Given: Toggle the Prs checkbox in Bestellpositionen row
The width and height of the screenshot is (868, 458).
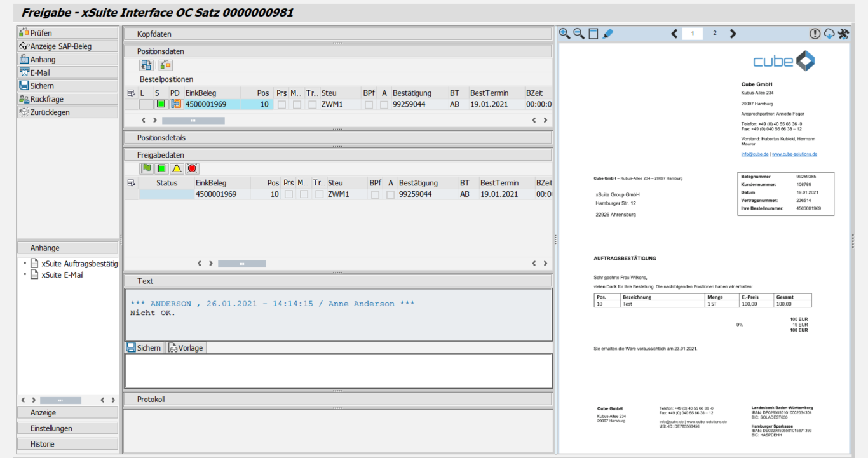Looking at the screenshot, I should [x=281, y=105].
